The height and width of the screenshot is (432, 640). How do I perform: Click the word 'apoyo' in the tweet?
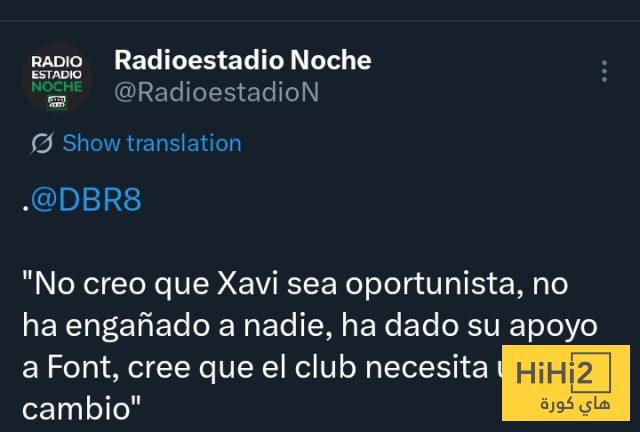point(553,327)
